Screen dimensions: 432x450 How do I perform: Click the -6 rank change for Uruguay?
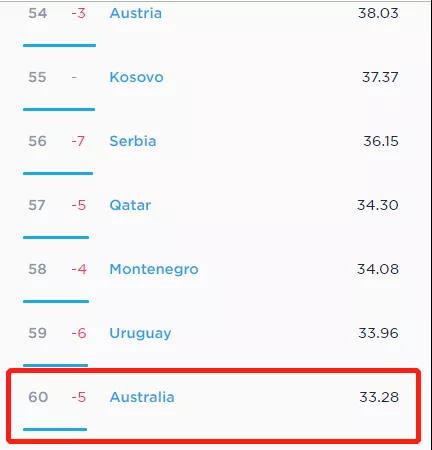click(79, 333)
